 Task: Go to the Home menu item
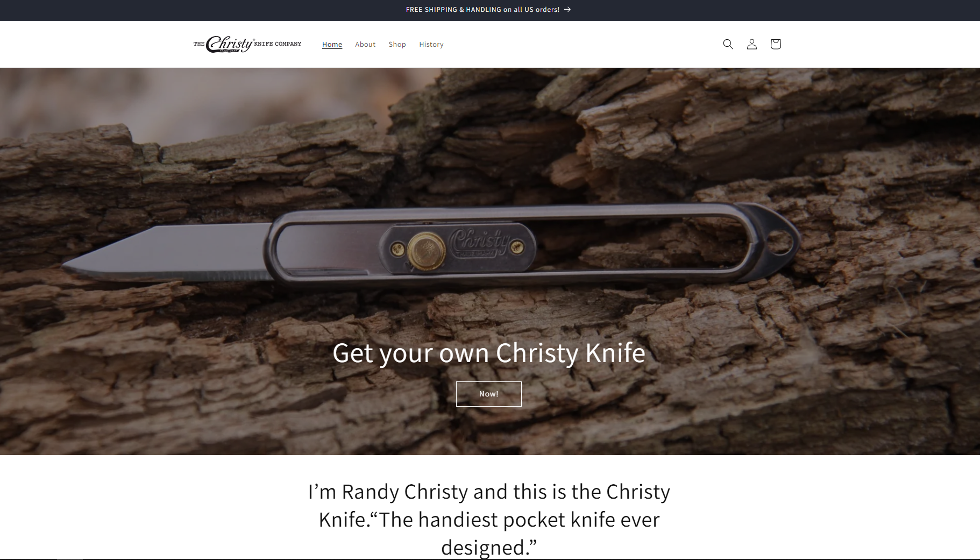[332, 45]
